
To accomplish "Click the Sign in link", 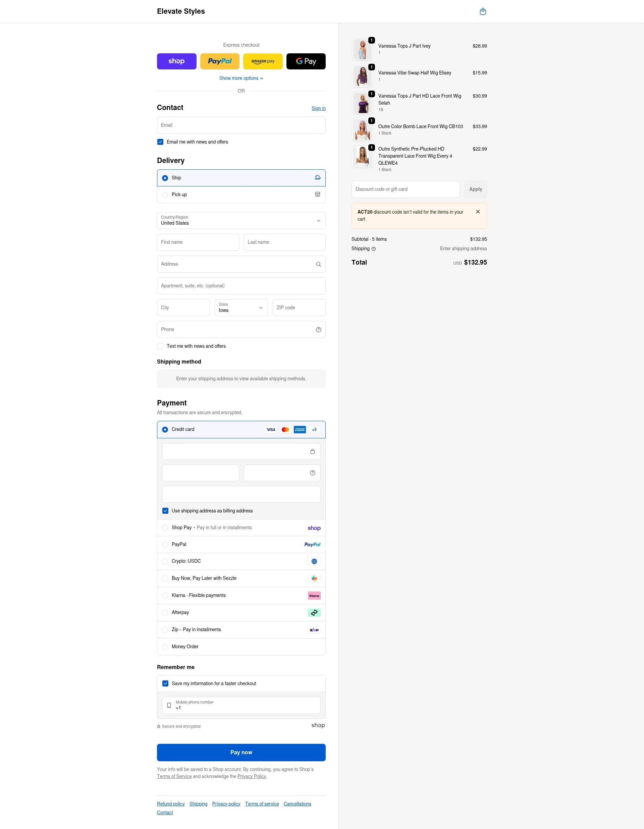I will (318, 108).
